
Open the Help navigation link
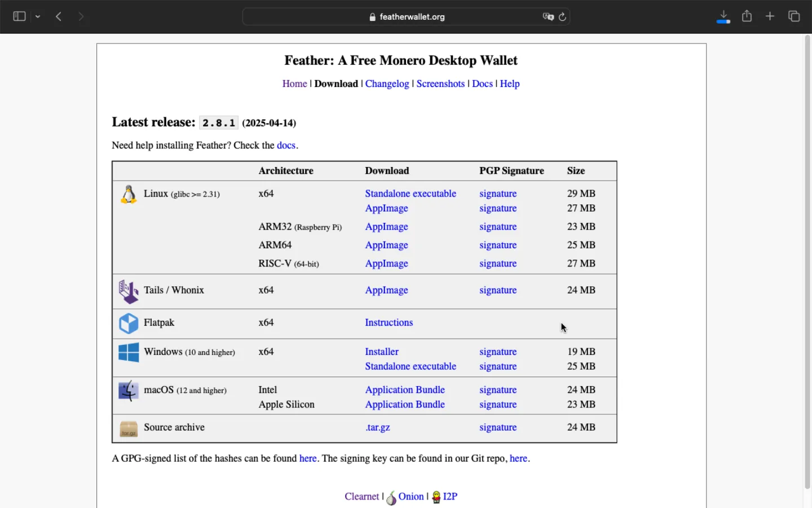pyautogui.click(x=510, y=84)
